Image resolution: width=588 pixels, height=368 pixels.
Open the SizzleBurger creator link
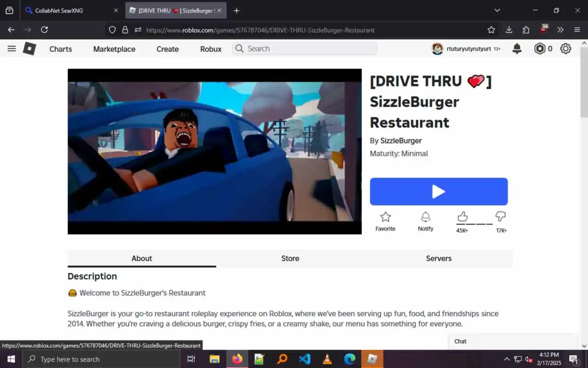pos(401,141)
